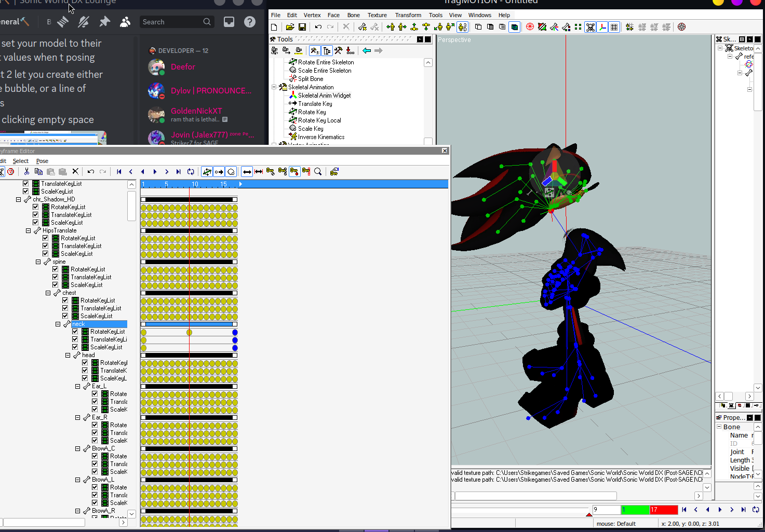Toggle the spine ScaleKeyList checkbox
The height and width of the screenshot is (532, 765).
(56, 285)
